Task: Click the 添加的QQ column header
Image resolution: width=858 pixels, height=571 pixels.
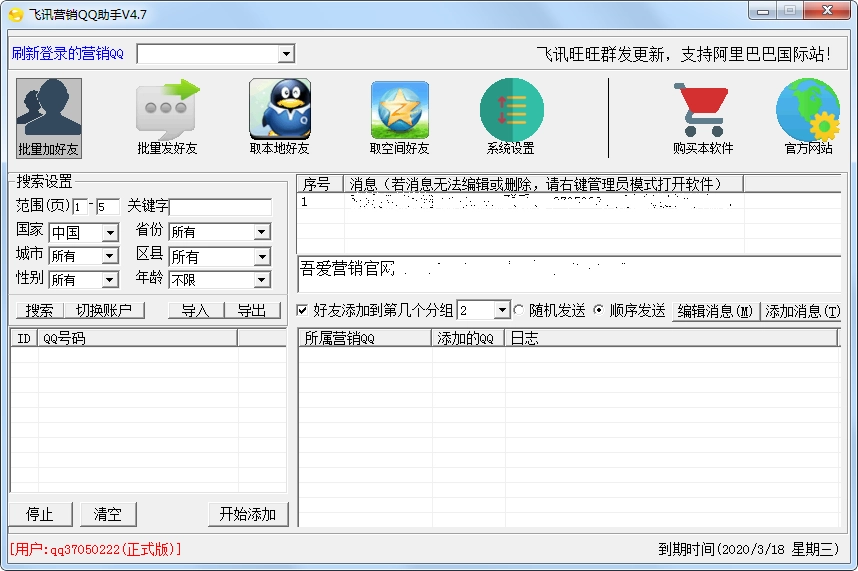Action: (x=468, y=339)
